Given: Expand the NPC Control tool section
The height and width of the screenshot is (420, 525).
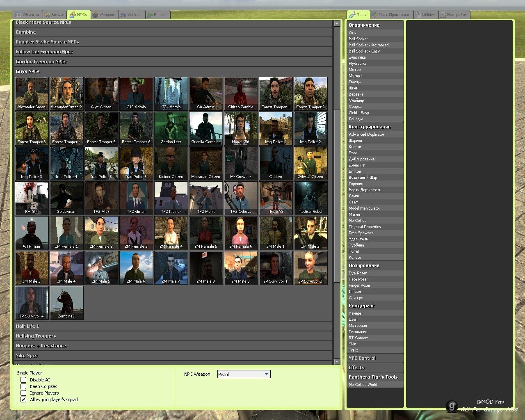Looking at the screenshot, I should pyautogui.click(x=375, y=358).
